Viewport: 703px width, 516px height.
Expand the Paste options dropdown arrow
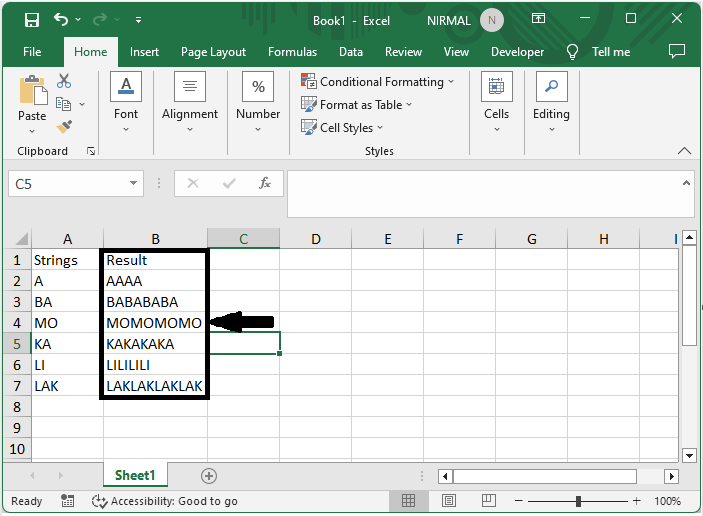point(32,131)
